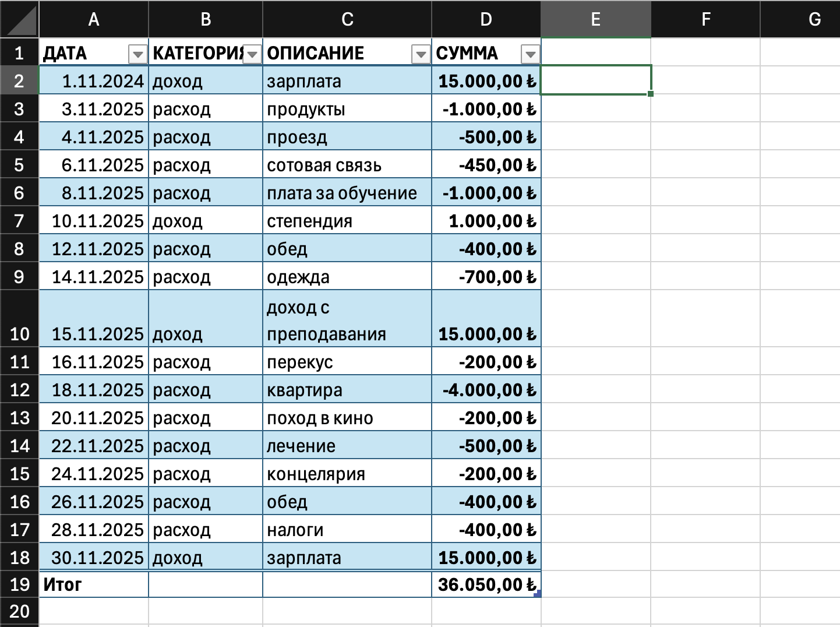Viewport: 840px width, 627px height.
Task: Open the ОПИСАНИЕ column filter dropdown
Action: coord(421,54)
